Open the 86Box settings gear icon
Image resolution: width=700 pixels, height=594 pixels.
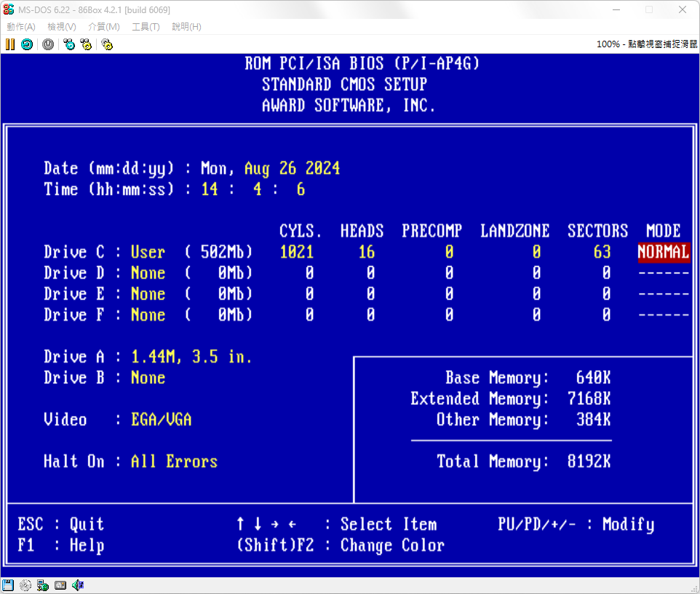click(x=107, y=44)
